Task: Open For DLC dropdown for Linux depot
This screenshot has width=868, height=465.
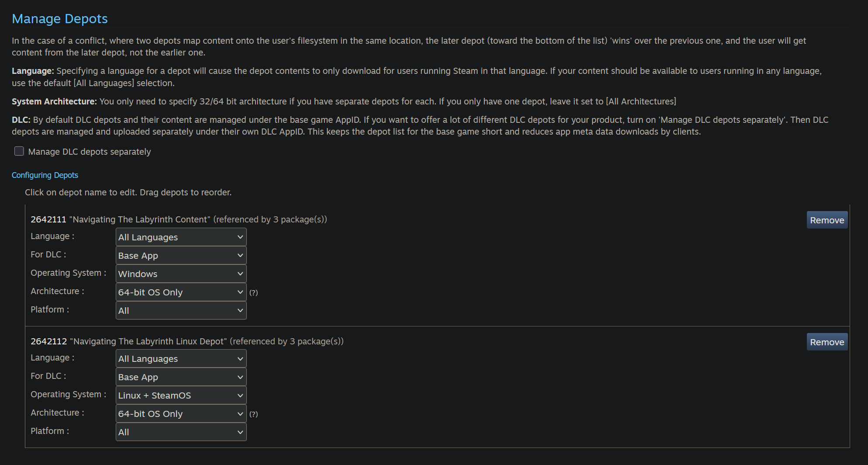Action: [x=181, y=377]
